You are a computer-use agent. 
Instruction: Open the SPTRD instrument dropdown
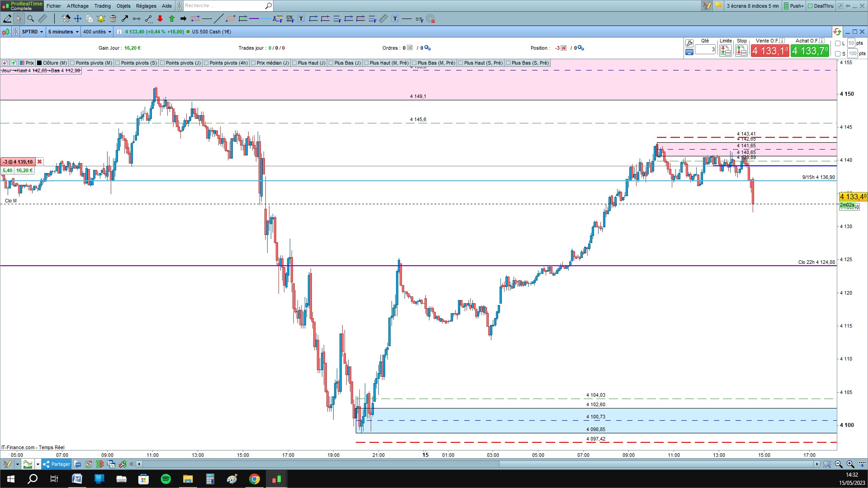coord(33,32)
